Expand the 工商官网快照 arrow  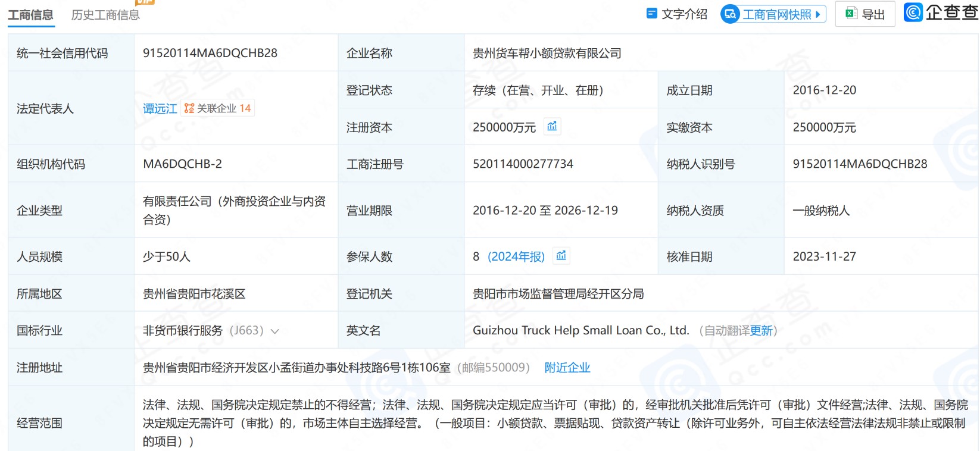tap(818, 14)
